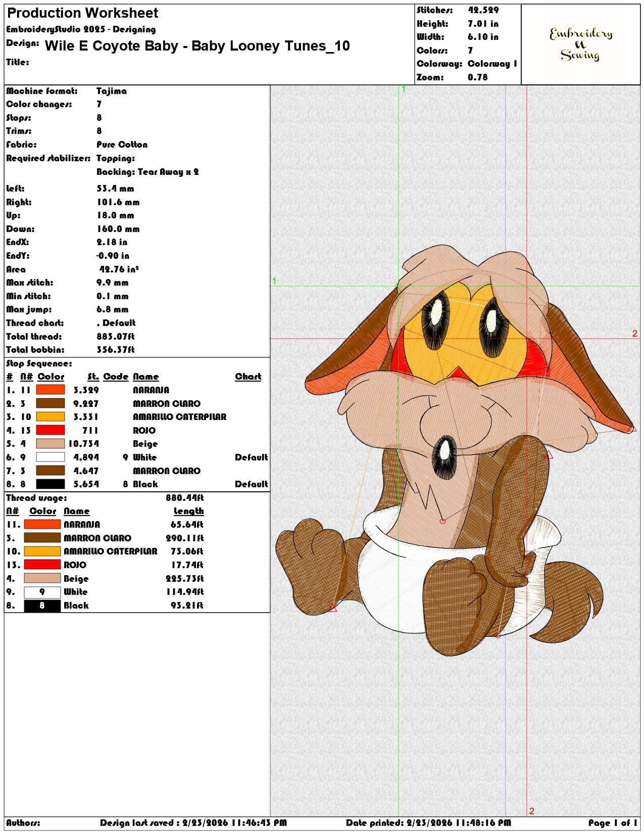Click the Stop Sequence heading

tap(39, 363)
